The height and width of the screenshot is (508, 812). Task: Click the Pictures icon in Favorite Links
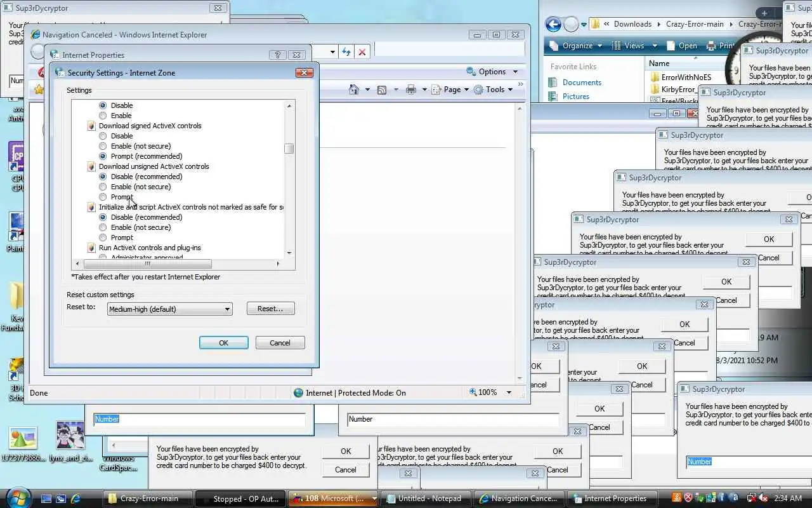point(554,97)
